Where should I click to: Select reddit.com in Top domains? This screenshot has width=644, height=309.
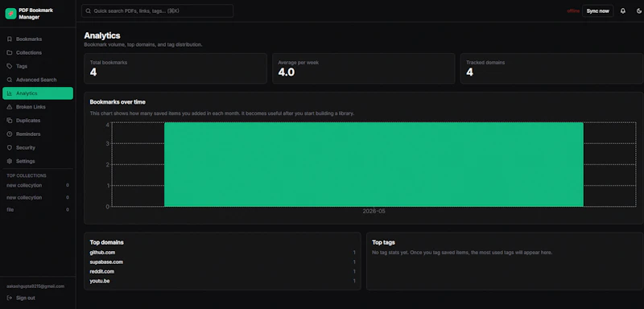[102, 271]
